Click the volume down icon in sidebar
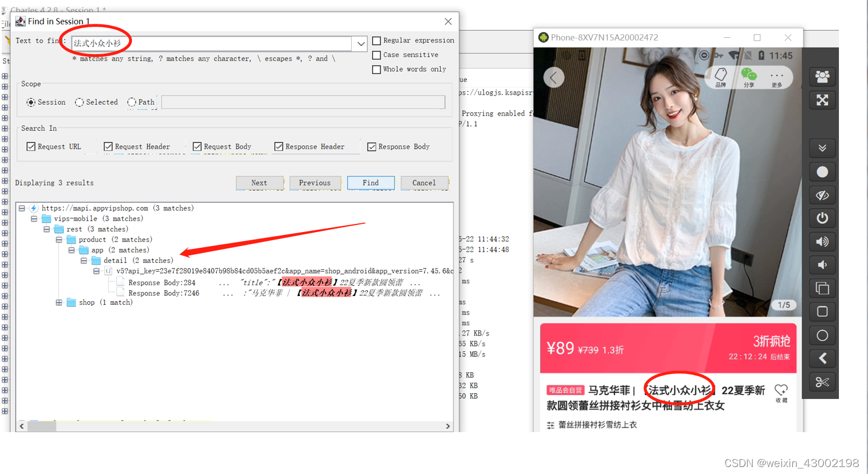 coord(822,265)
